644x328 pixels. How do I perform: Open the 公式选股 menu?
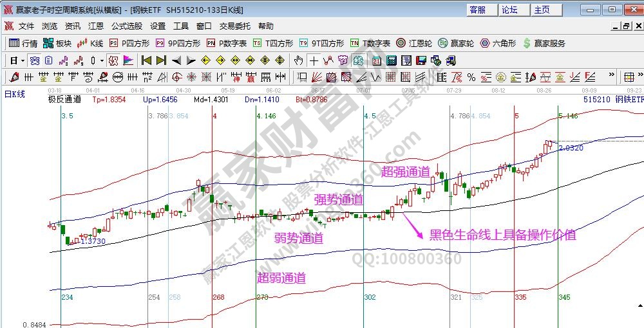pyautogui.click(x=126, y=26)
